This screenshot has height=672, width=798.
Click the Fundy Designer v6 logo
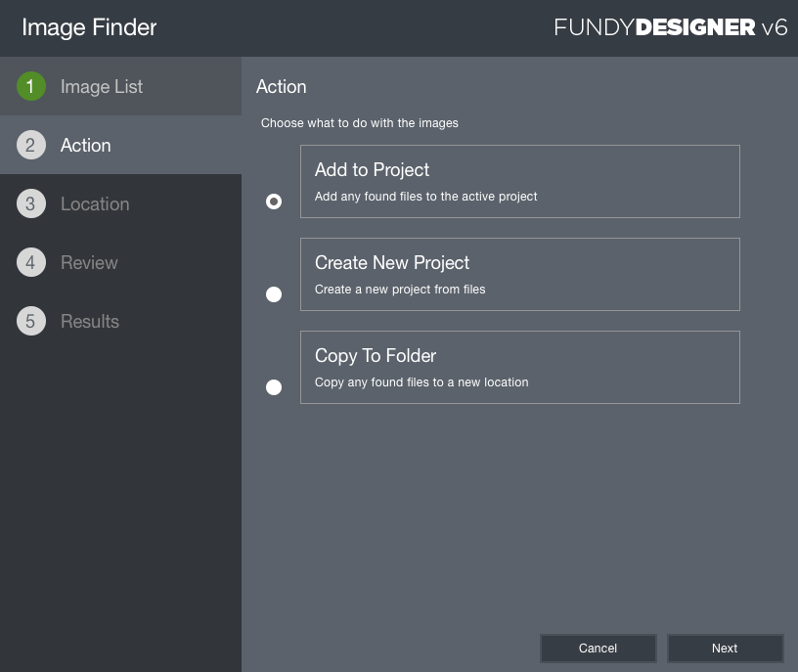[x=671, y=27]
